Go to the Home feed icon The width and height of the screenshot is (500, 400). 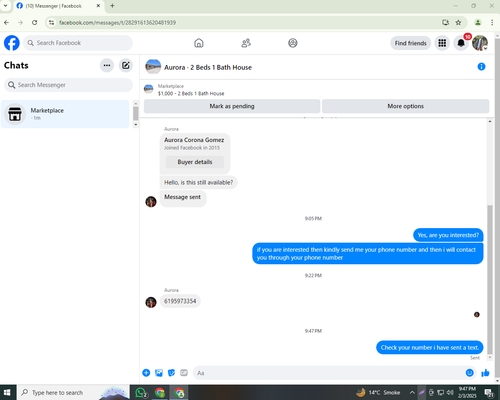tap(199, 43)
